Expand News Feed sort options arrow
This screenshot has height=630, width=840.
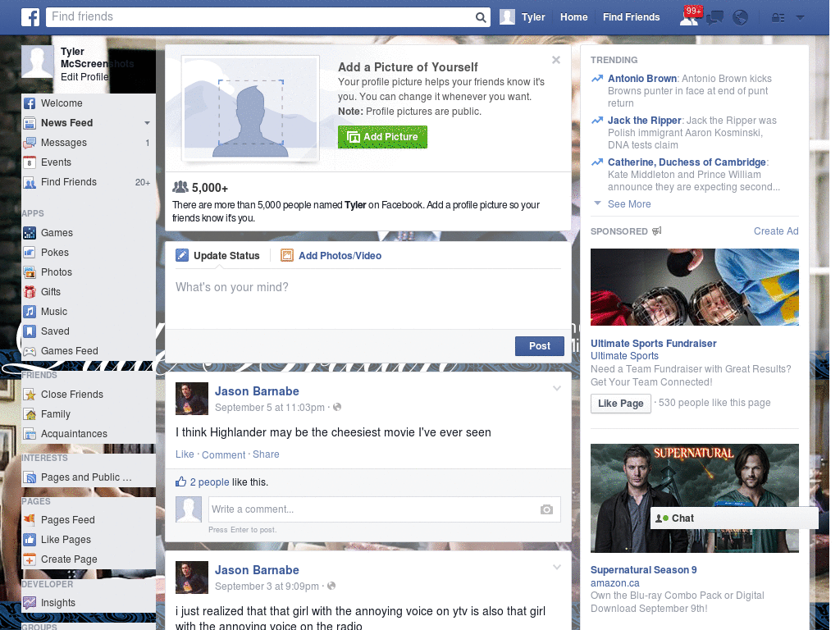(147, 123)
